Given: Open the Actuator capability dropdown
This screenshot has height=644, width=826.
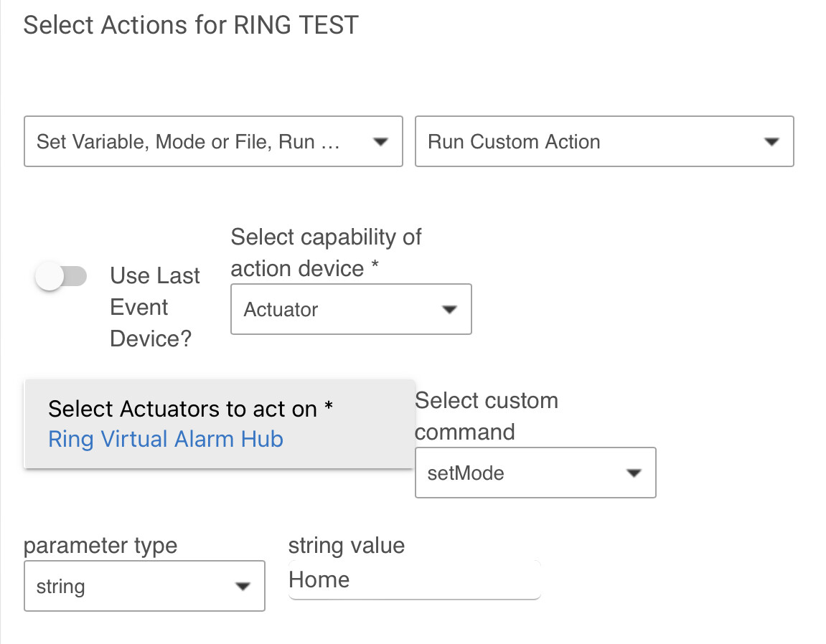Looking at the screenshot, I should 351,309.
